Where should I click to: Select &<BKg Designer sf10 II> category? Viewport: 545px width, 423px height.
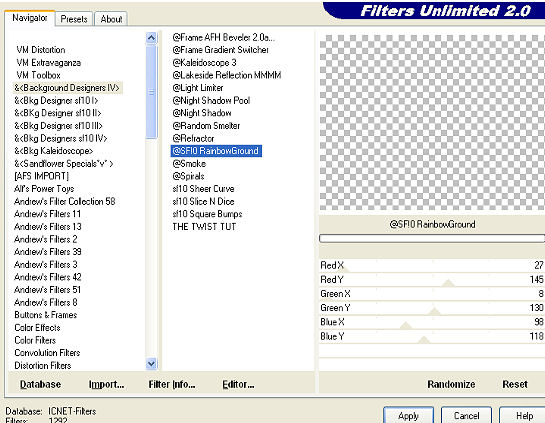[58, 113]
